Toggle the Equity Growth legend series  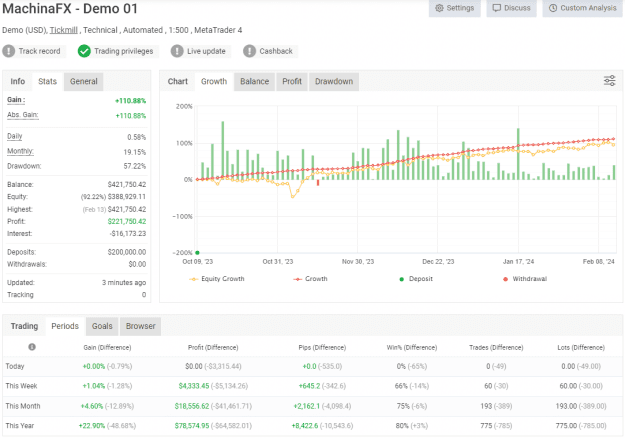(217, 279)
